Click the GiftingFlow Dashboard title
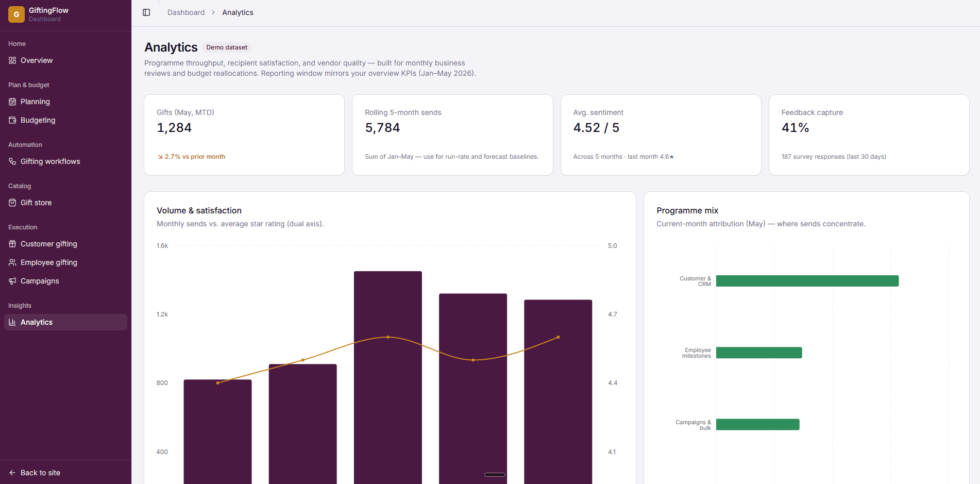This screenshot has width=980, height=484. point(48,14)
